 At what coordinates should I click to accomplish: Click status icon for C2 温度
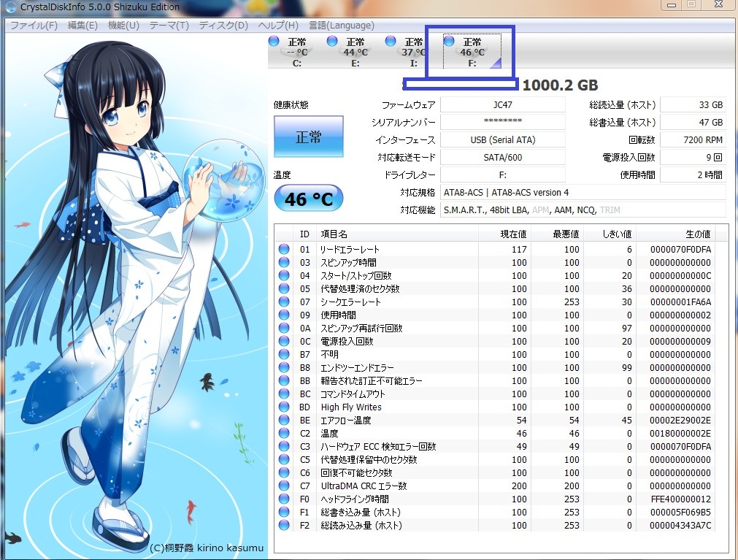click(284, 434)
